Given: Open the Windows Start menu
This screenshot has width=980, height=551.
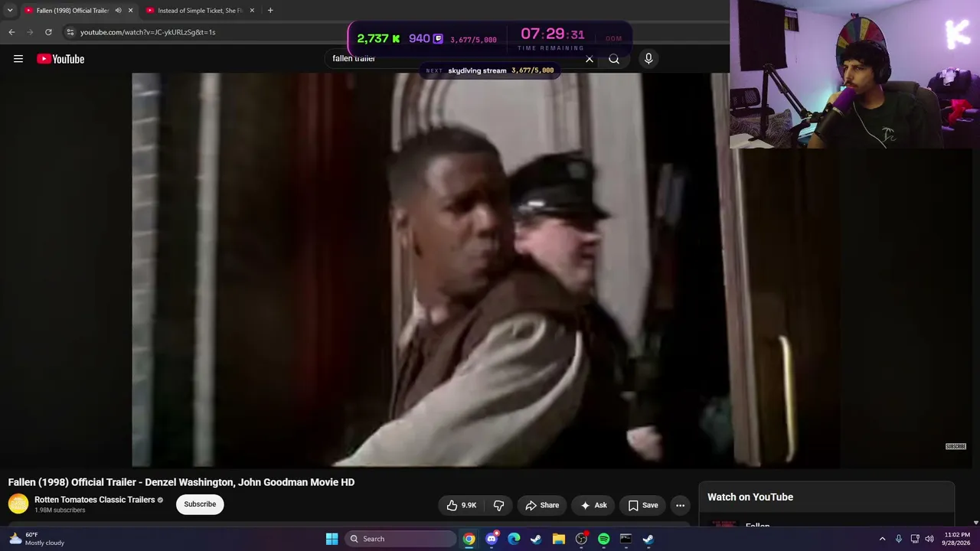Looking at the screenshot, I should (332, 539).
